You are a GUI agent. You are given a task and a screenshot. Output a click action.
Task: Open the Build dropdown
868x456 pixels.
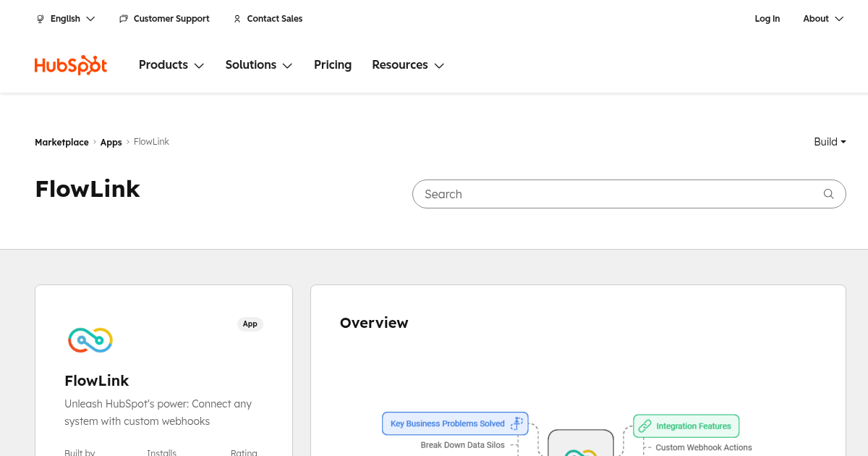click(830, 142)
